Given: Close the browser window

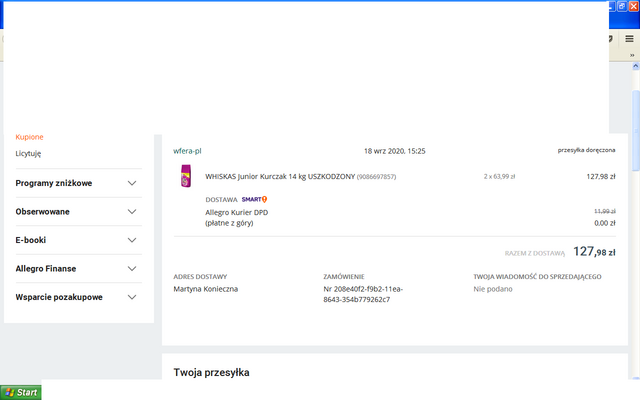Looking at the screenshot, I should click(634, 6).
